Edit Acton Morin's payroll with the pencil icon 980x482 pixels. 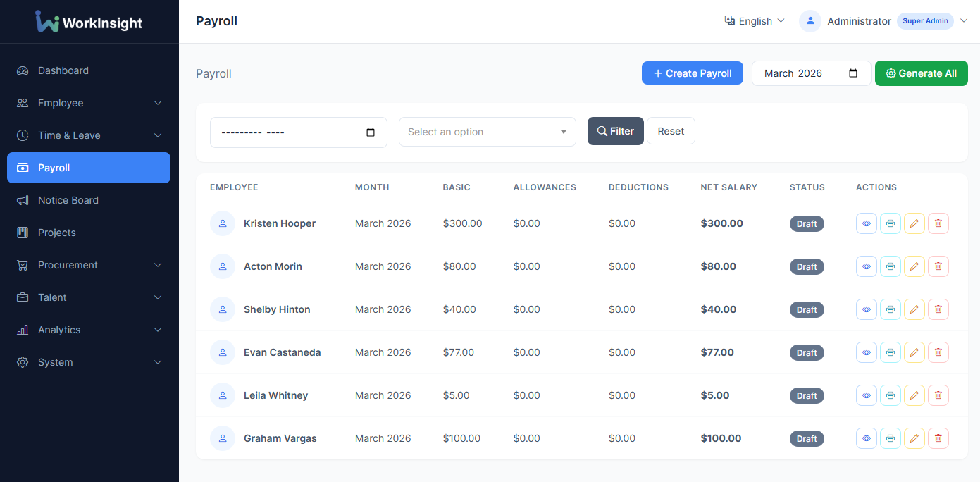914,266
